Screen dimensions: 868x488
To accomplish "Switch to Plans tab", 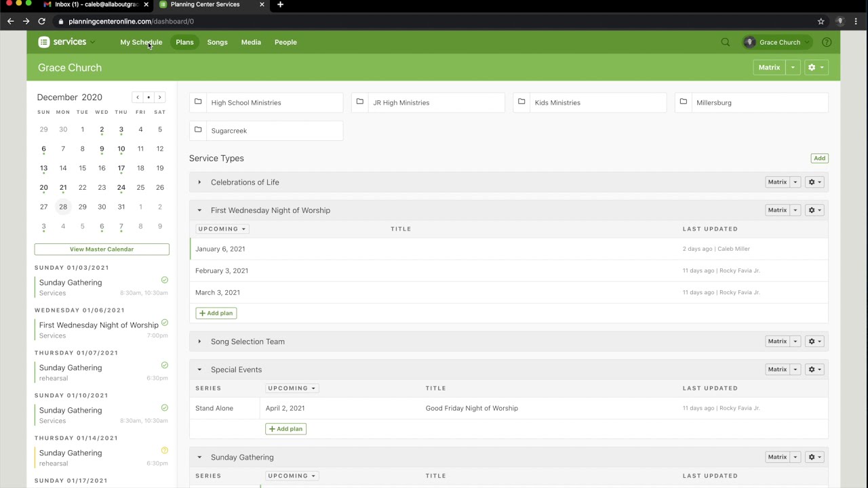I will point(184,42).
